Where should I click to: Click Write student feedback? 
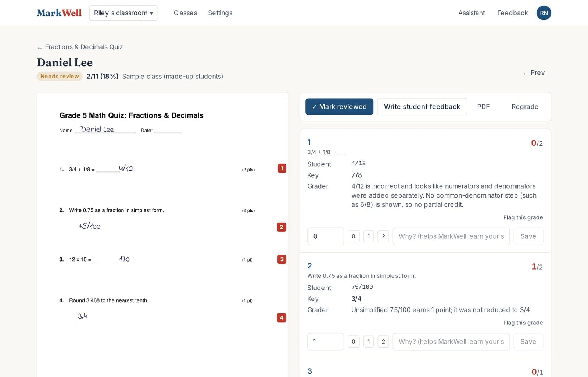(422, 107)
